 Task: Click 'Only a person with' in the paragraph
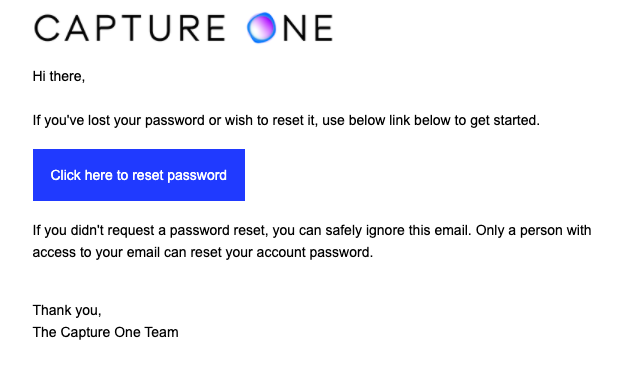(x=534, y=231)
